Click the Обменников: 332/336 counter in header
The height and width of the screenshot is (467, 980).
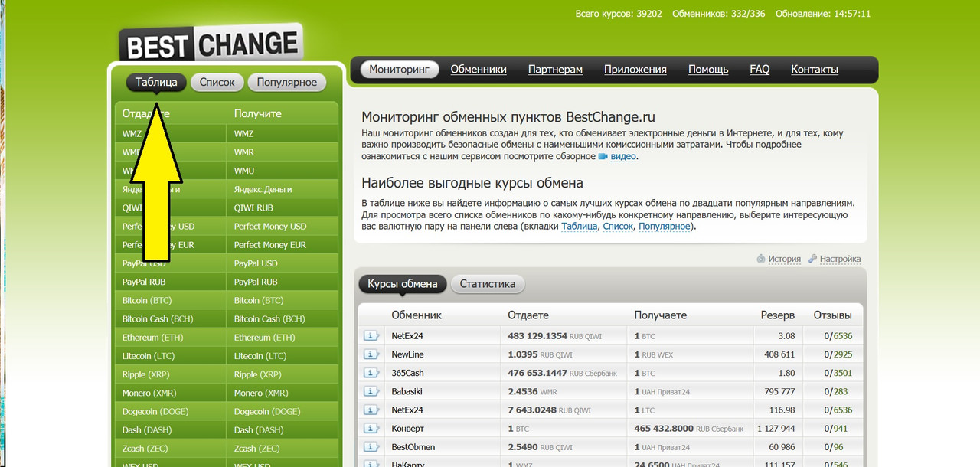click(718, 14)
